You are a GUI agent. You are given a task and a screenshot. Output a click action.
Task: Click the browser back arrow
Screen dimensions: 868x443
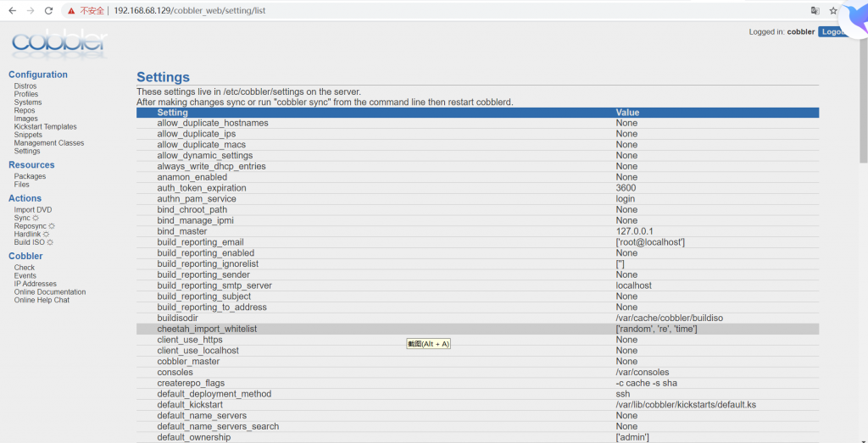click(12, 10)
